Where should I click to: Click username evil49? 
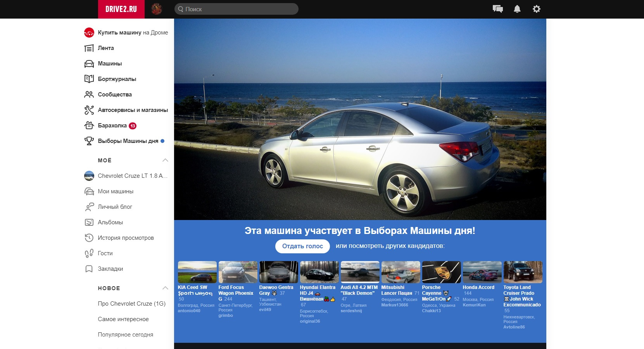click(x=265, y=309)
